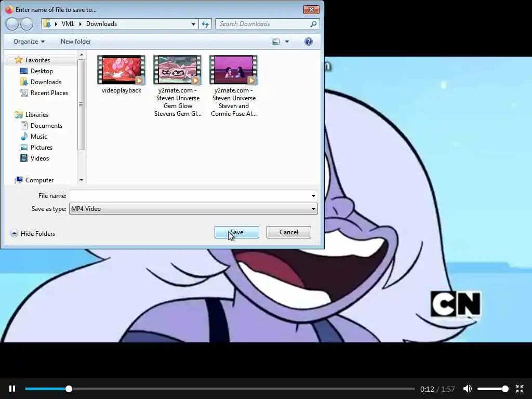532x399 pixels.
Task: Open the Save as type dropdown
Action: [193, 209]
